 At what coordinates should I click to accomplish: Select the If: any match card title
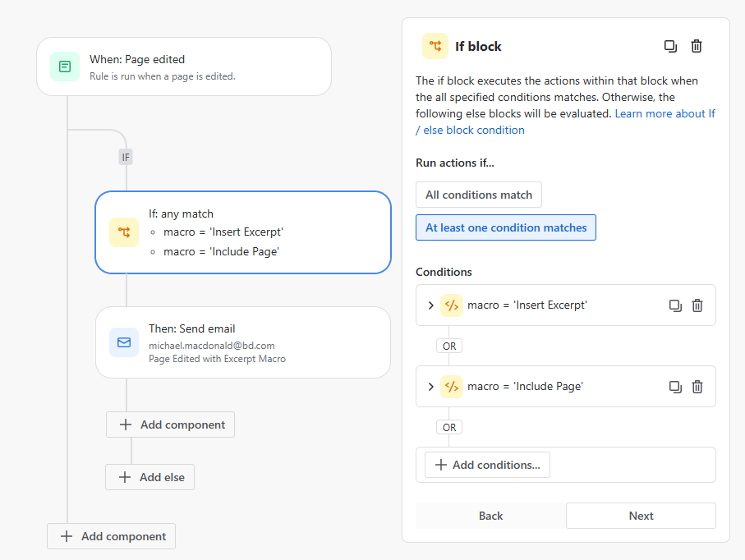click(181, 213)
